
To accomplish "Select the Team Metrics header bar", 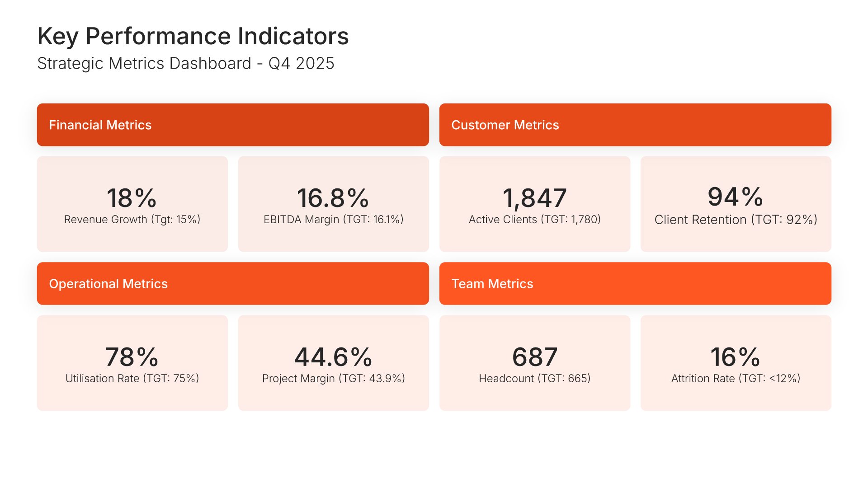I will tap(635, 284).
